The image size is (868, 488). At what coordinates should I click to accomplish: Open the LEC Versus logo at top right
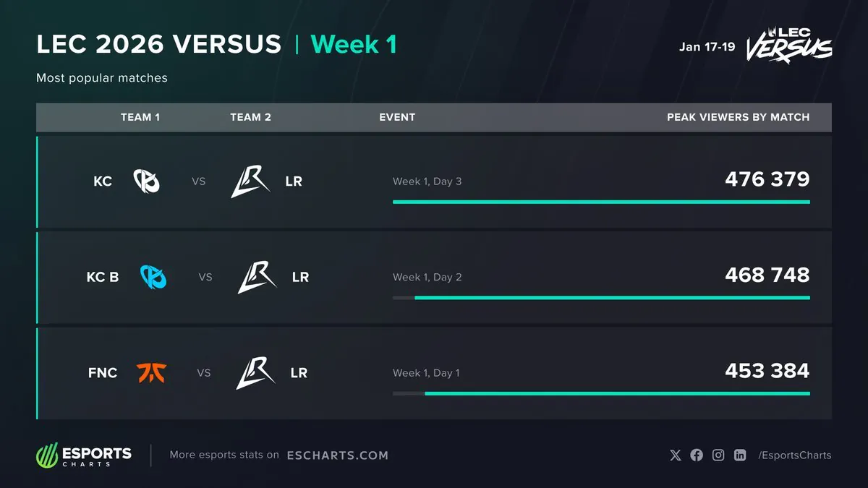coord(788,46)
